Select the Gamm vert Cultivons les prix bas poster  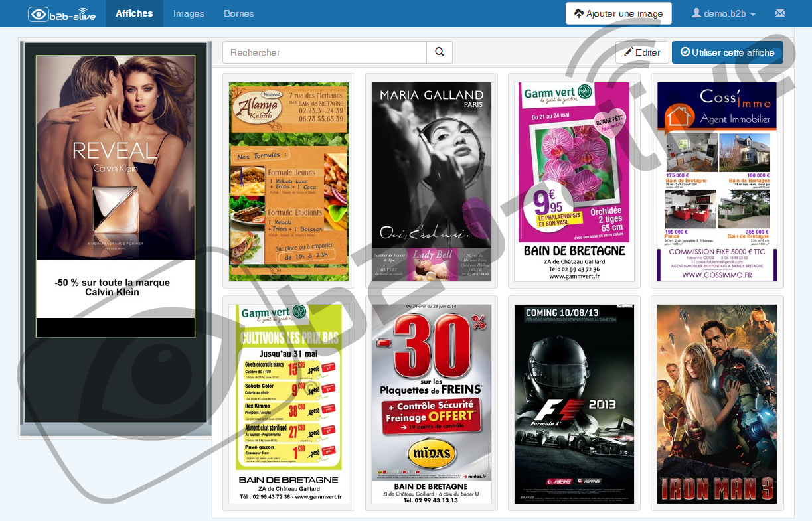[x=289, y=404]
